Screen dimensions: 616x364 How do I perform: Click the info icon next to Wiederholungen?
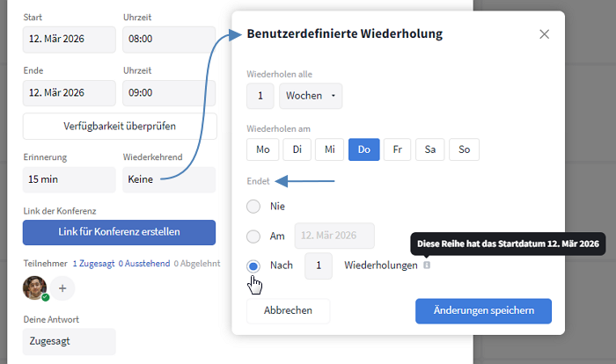pos(427,265)
